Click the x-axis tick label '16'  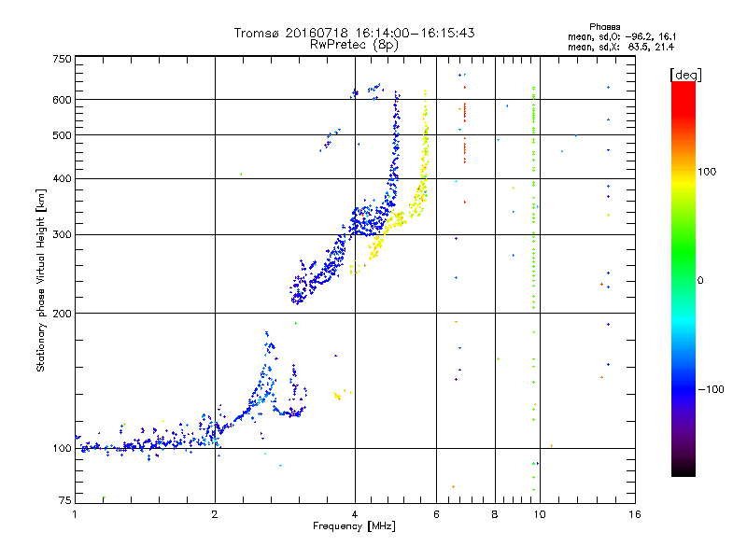(635, 514)
